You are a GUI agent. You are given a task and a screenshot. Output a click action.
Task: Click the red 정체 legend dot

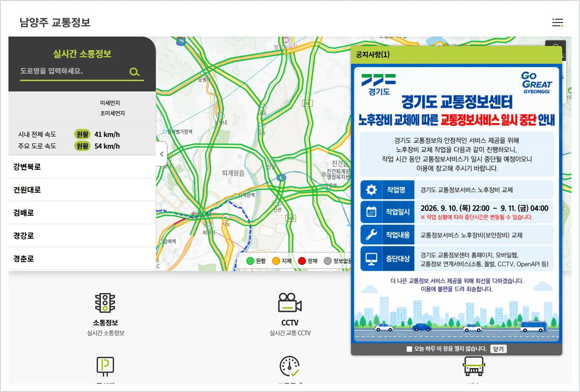[x=302, y=261]
